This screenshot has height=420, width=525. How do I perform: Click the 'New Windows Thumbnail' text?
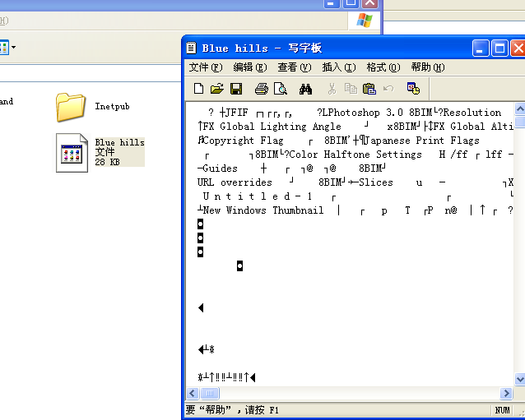tap(263, 210)
